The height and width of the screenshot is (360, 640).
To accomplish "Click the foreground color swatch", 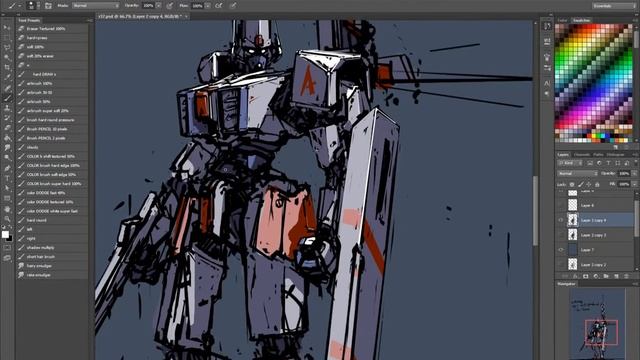I will (5, 234).
